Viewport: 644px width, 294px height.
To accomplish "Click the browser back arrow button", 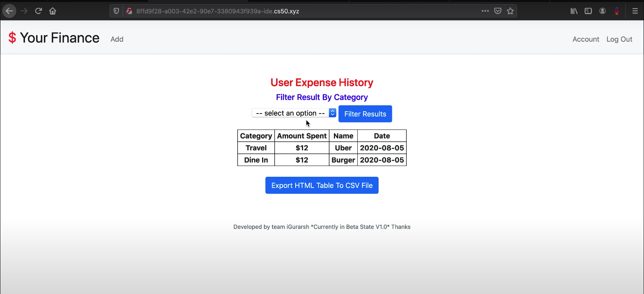I will (x=9, y=11).
